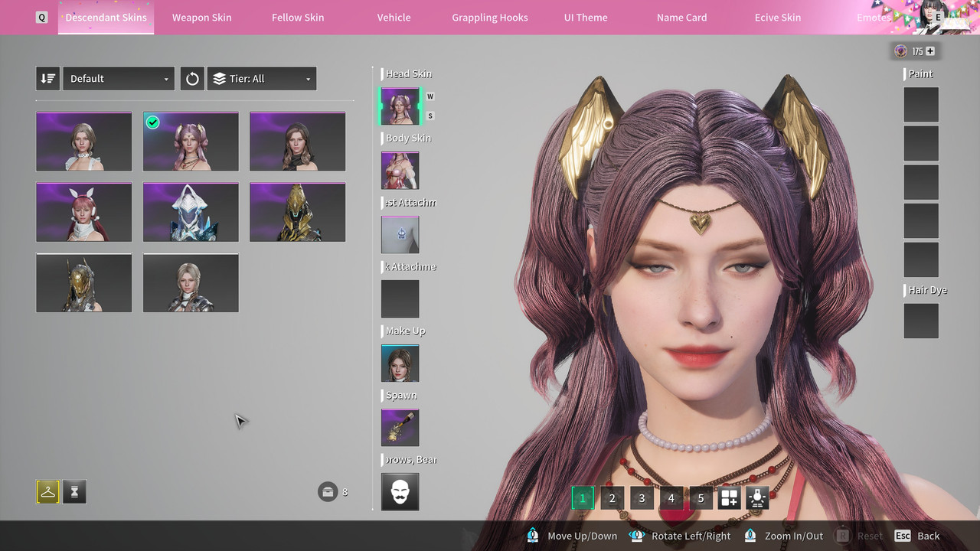Open the Tier: All filter dropdown
The width and height of the screenshot is (980, 551).
tap(262, 78)
